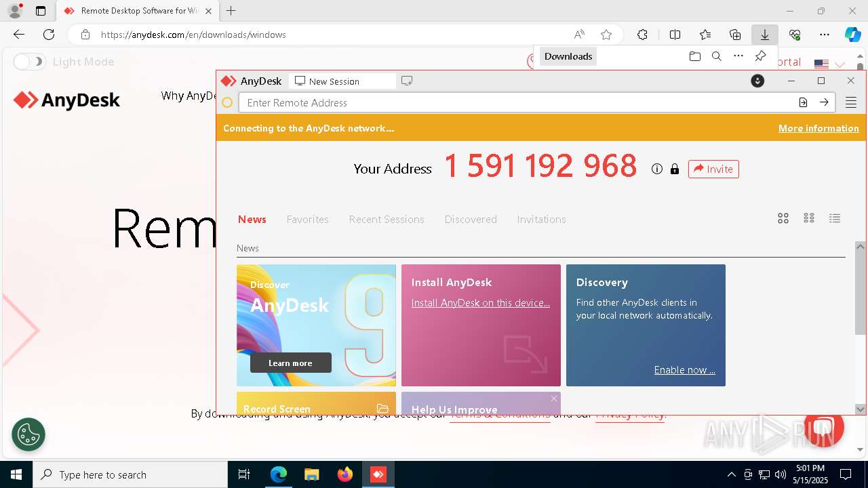868x488 pixels.
Task: Switch to small tiles view
Action: click(x=809, y=218)
